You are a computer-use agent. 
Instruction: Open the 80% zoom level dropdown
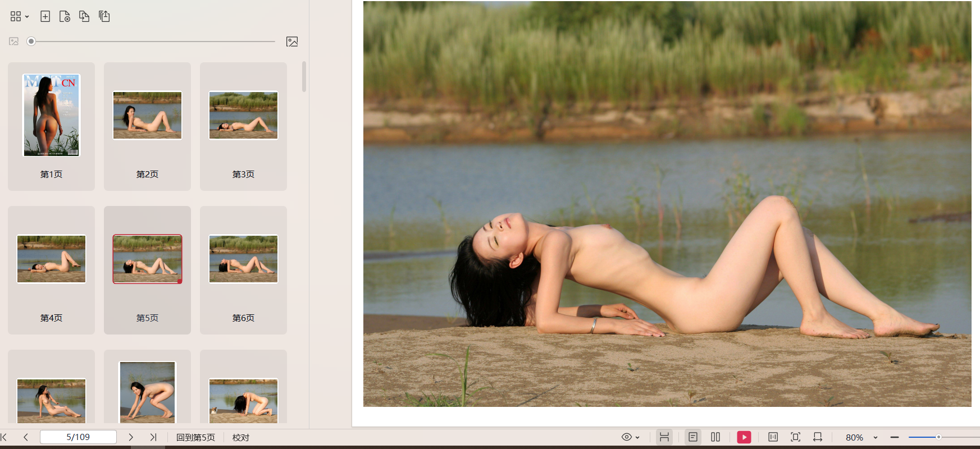tap(875, 437)
